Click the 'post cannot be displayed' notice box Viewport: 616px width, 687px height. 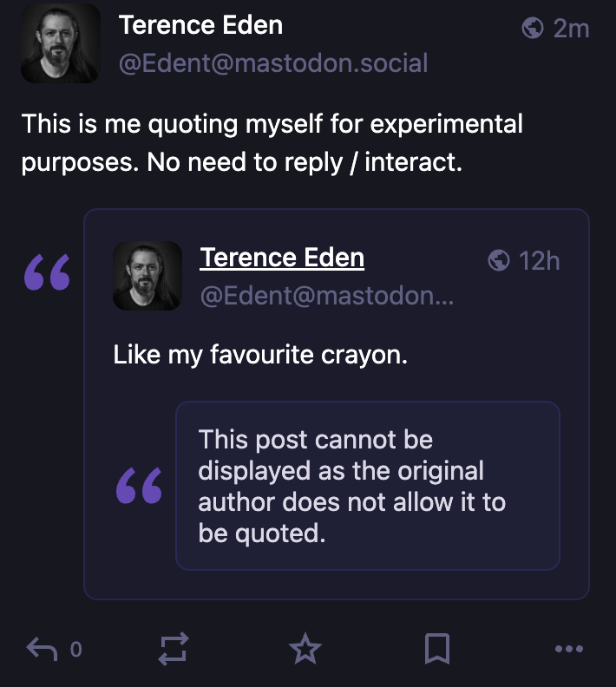368,486
